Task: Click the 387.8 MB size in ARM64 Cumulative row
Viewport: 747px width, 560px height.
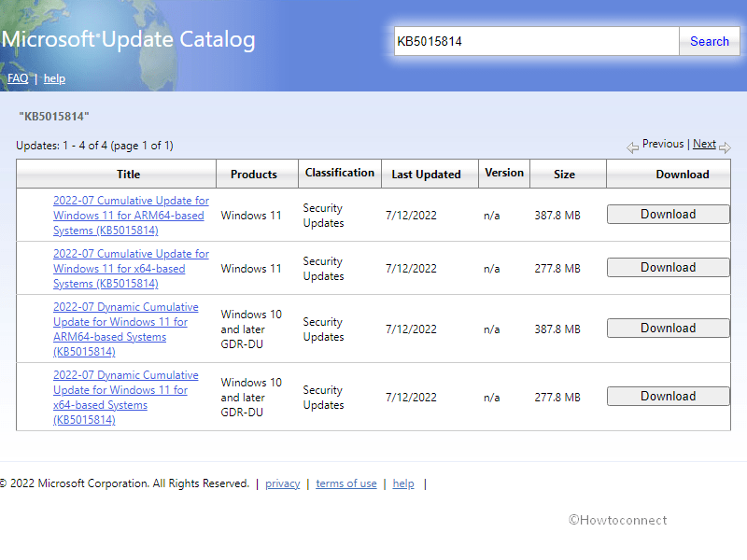Action: [557, 216]
